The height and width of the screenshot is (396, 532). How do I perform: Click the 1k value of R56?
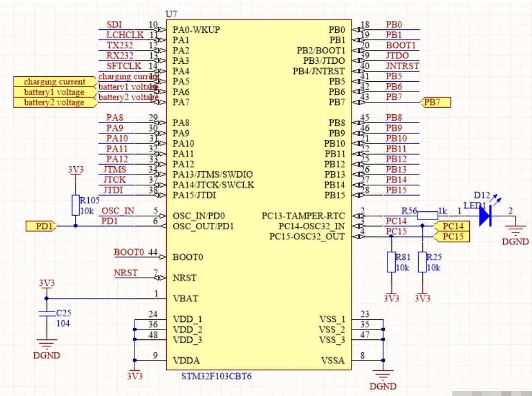443,211
